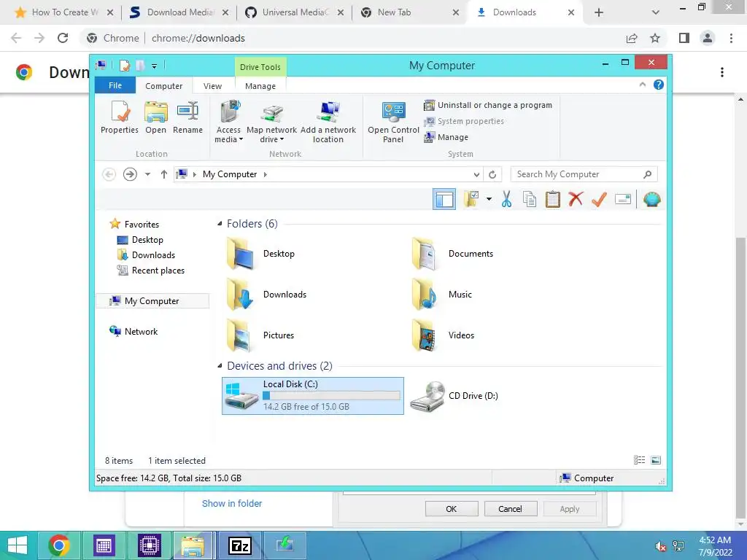Switch to the Manage ribbon tab

pyautogui.click(x=260, y=86)
